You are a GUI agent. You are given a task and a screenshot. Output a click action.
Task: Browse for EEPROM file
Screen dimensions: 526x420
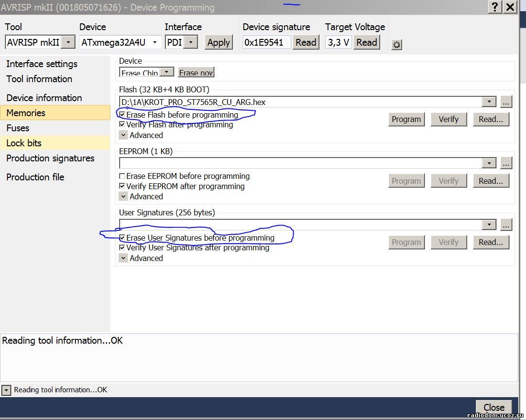pos(506,163)
